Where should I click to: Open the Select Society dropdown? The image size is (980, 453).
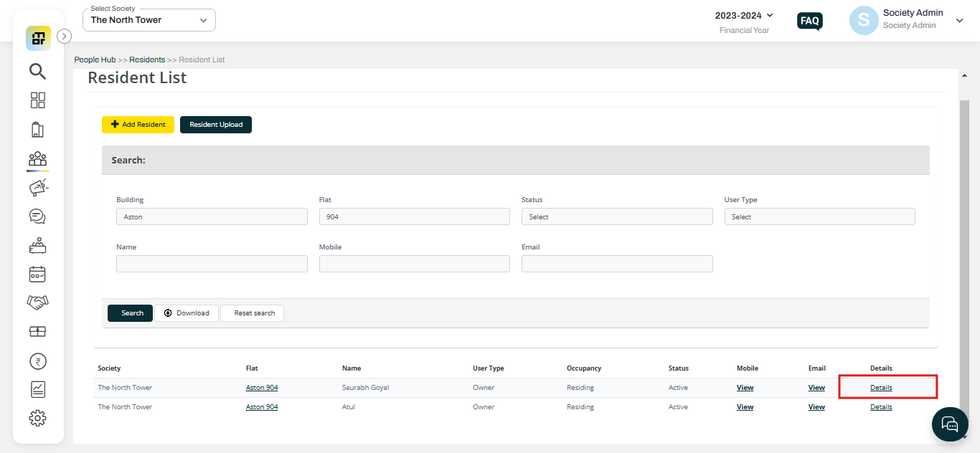click(x=149, y=20)
